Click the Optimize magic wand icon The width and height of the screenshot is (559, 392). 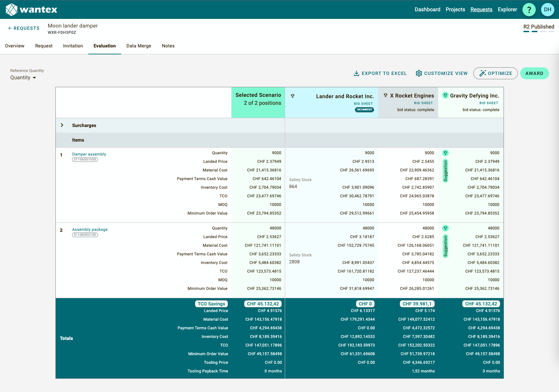(483, 73)
